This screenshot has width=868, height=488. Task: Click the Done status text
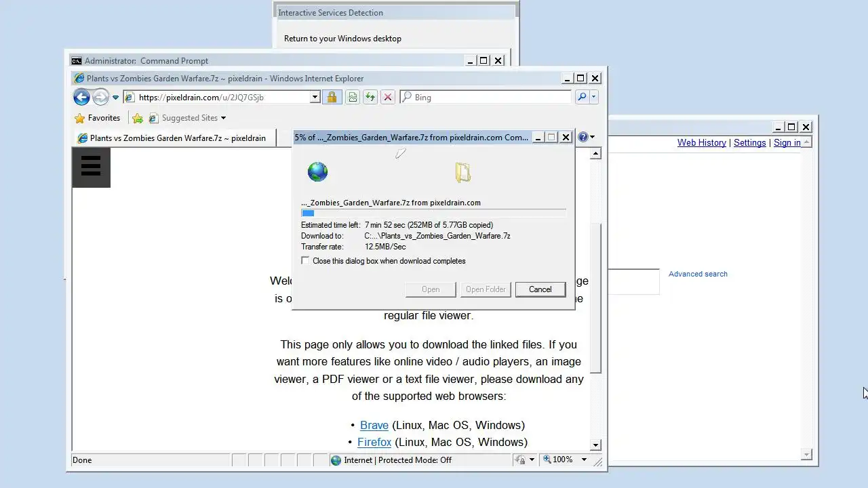tap(82, 460)
